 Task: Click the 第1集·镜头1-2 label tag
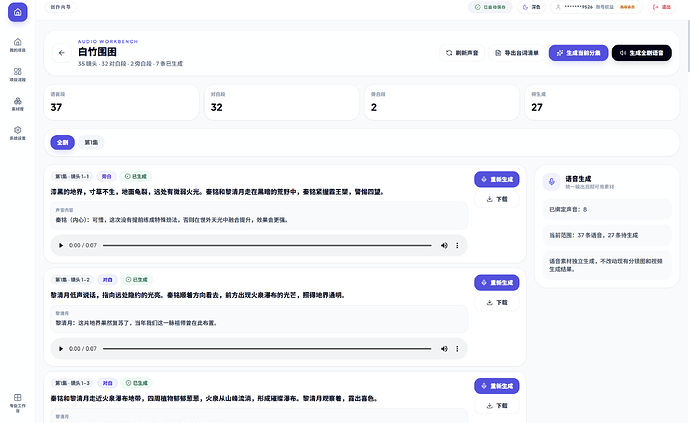[x=72, y=280]
